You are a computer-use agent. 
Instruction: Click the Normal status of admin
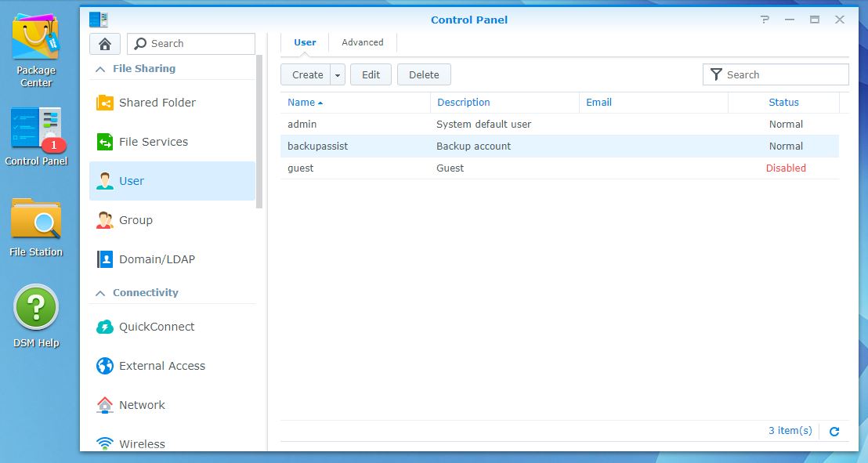[x=786, y=125]
